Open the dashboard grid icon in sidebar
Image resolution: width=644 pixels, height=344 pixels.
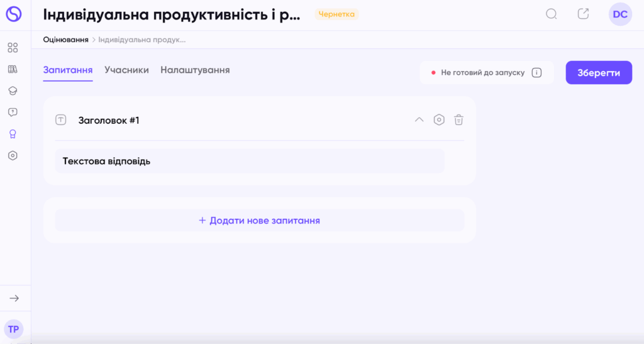(x=13, y=48)
